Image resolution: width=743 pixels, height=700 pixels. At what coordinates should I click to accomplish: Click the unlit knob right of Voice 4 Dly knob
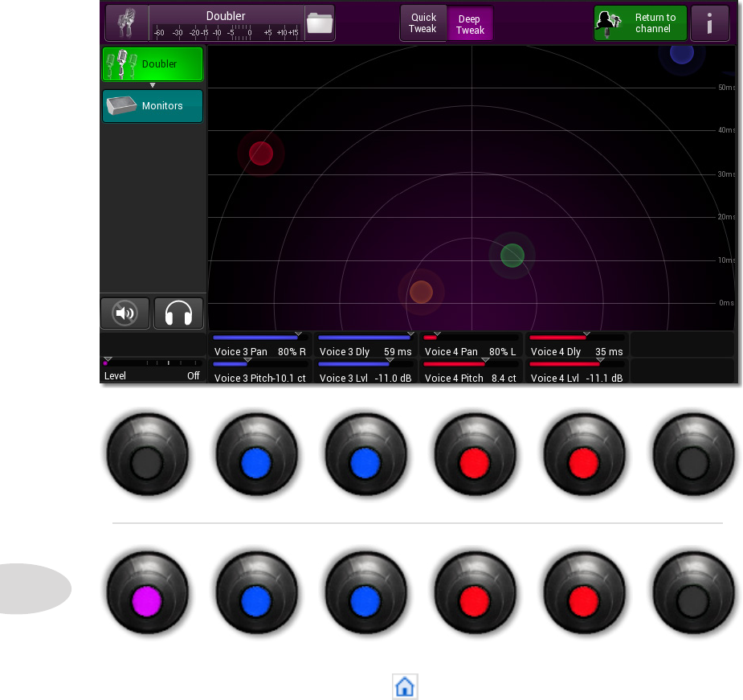click(693, 455)
